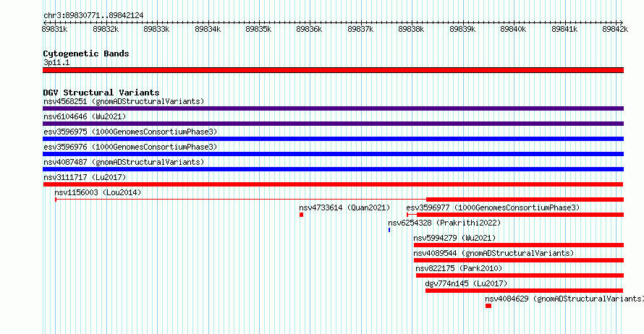Click the red 3p11.1 cytogenetic band bar
This screenshot has height=334, width=644.
[x=333, y=70]
